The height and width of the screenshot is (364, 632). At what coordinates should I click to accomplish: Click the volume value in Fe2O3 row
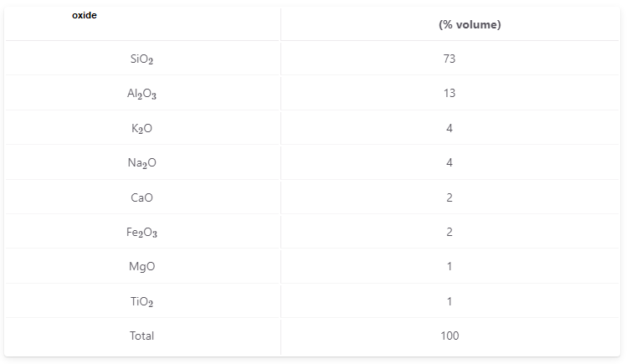point(450,232)
